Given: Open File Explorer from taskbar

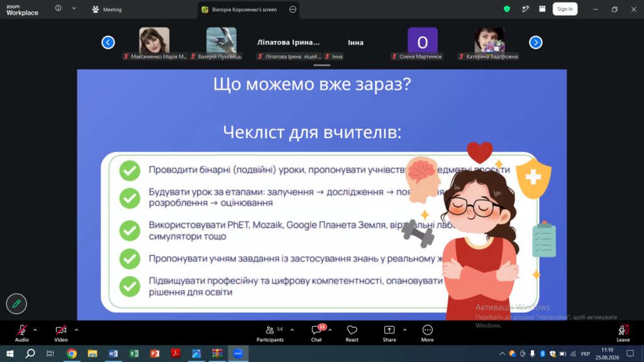Looking at the screenshot, I should (x=92, y=353).
